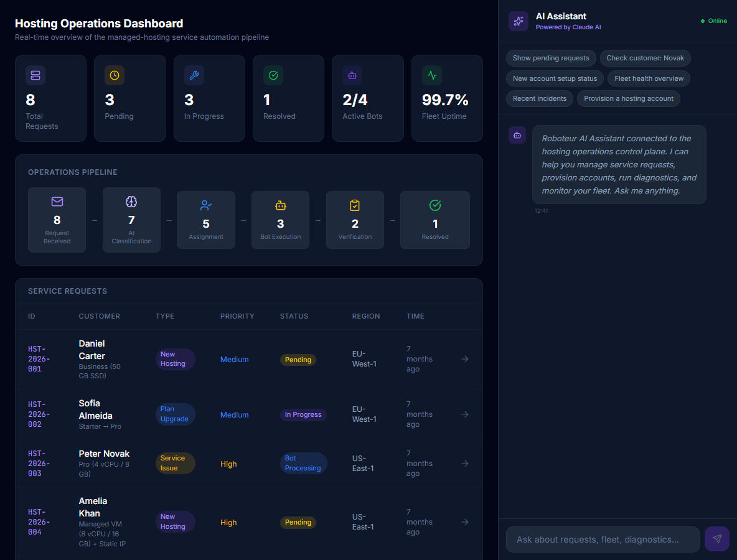Image resolution: width=737 pixels, height=560 pixels.
Task: Click the TIME column header
Action: (x=416, y=316)
